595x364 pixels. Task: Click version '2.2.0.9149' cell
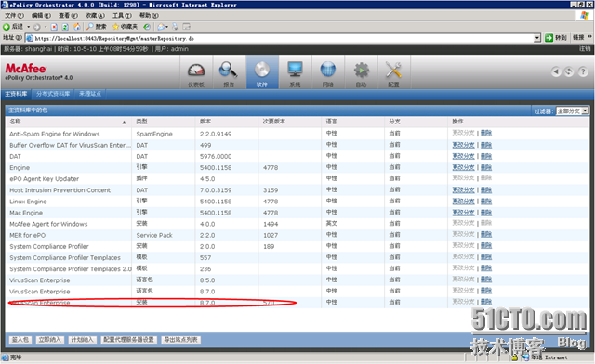coord(216,134)
